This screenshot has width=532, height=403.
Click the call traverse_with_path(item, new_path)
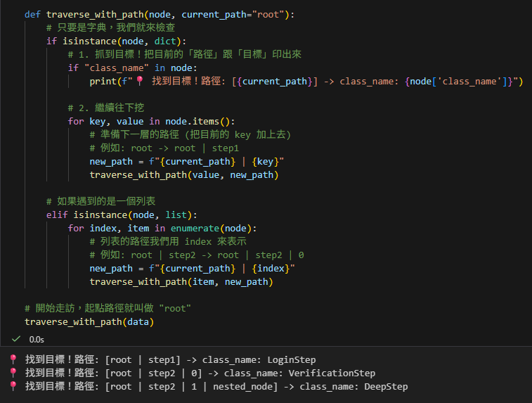click(x=181, y=282)
